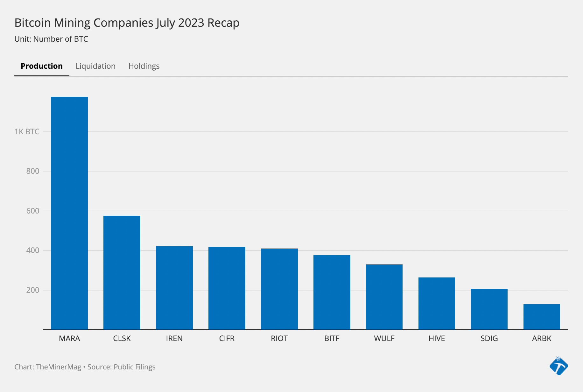Click the MARA production bar

(69, 213)
